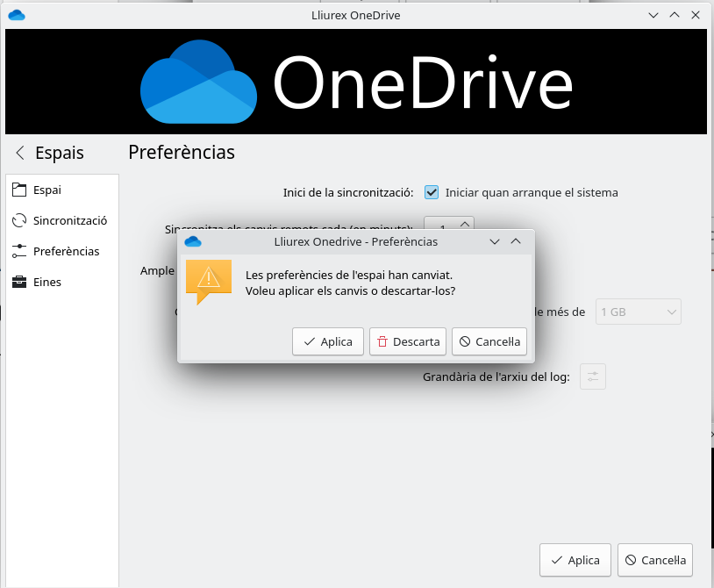This screenshot has height=588, width=714.
Task: Maximize the Preferències dialog with the up chevron
Action: coord(516,241)
